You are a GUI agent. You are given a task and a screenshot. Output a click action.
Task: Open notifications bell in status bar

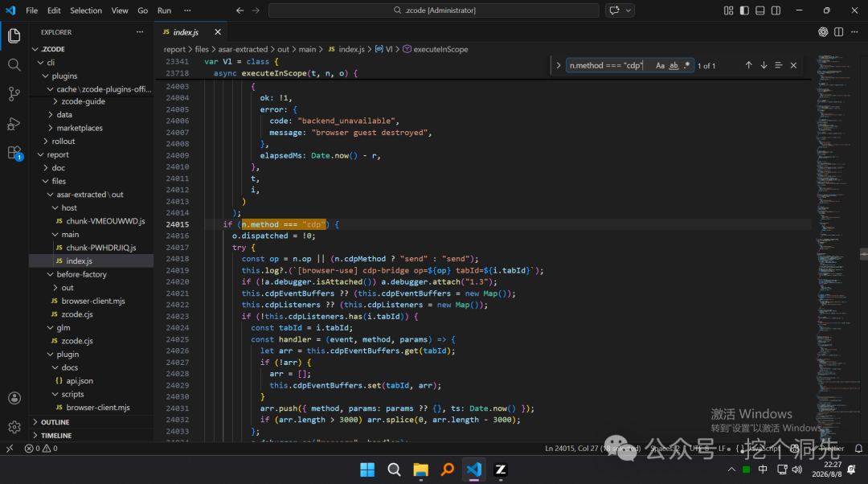coord(858,449)
